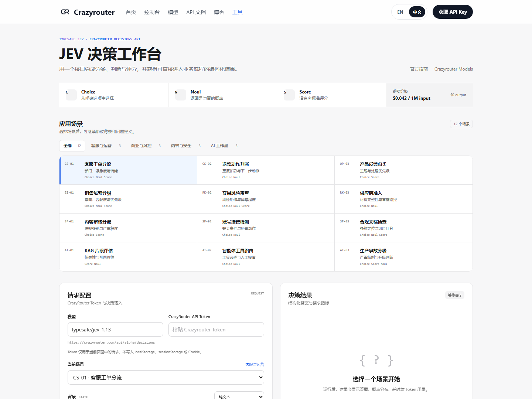The height and width of the screenshot is (399, 532).
Task: Select the 客服与运营 scenario tab
Action: tap(106, 146)
